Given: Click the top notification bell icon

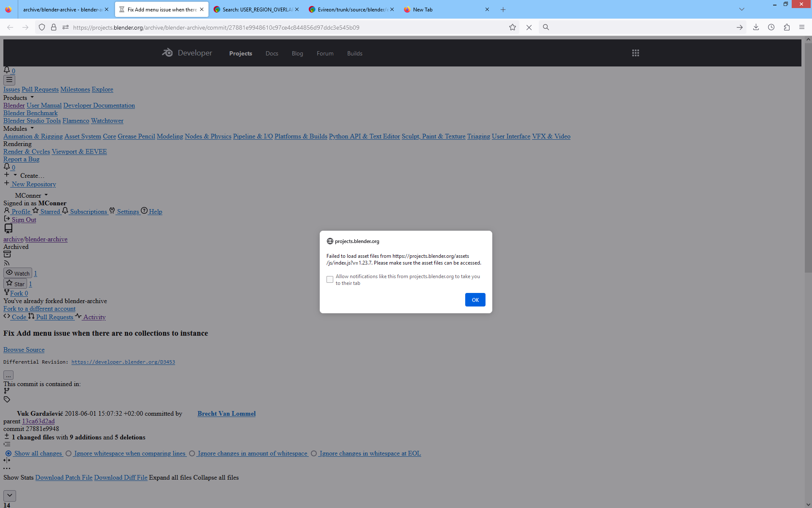Looking at the screenshot, I should pyautogui.click(x=7, y=70).
